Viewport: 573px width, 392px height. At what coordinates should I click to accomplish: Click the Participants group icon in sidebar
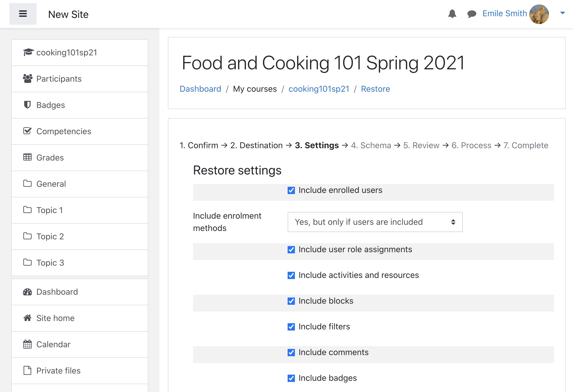(27, 79)
